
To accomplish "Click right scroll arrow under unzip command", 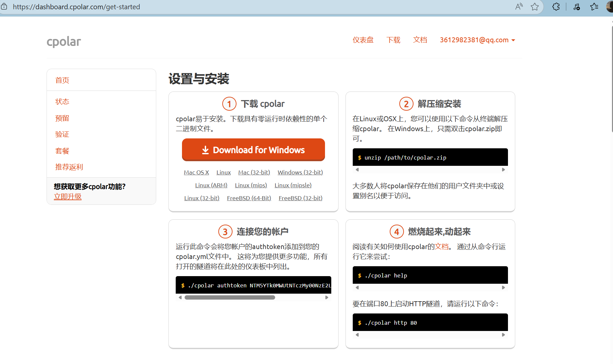I will (503, 170).
